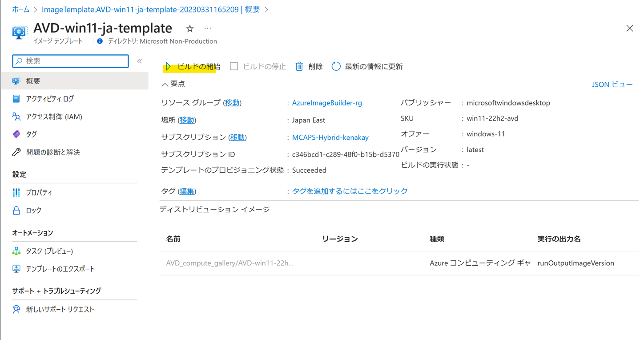Image resolution: width=644 pixels, height=340 pixels.
Task: Select テンプレートのエクスポート in the sidebar
Action: click(60, 269)
